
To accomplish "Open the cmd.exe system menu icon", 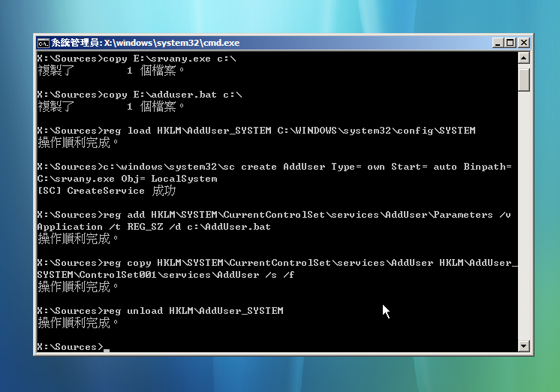I will coord(44,44).
